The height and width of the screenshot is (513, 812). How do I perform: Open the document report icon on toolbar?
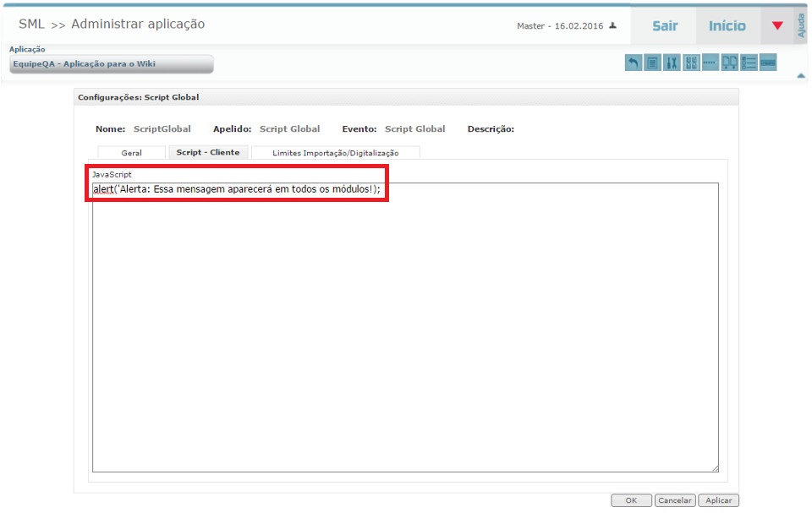(x=652, y=62)
